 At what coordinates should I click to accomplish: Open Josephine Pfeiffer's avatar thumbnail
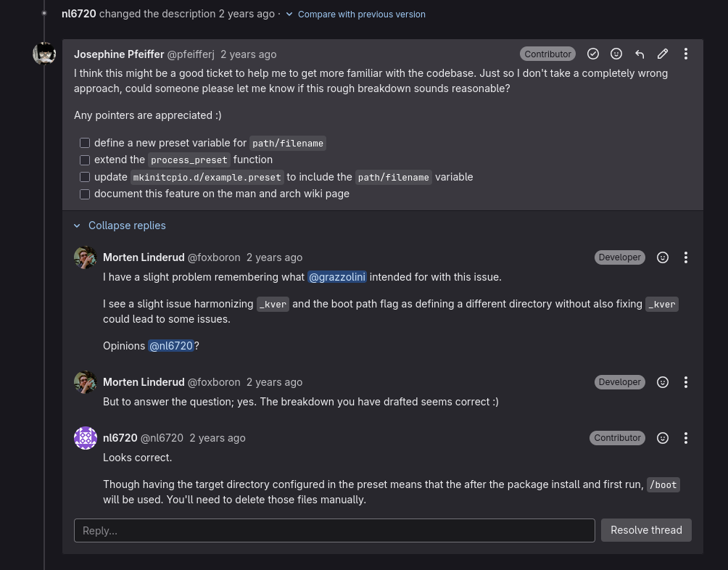click(x=44, y=54)
